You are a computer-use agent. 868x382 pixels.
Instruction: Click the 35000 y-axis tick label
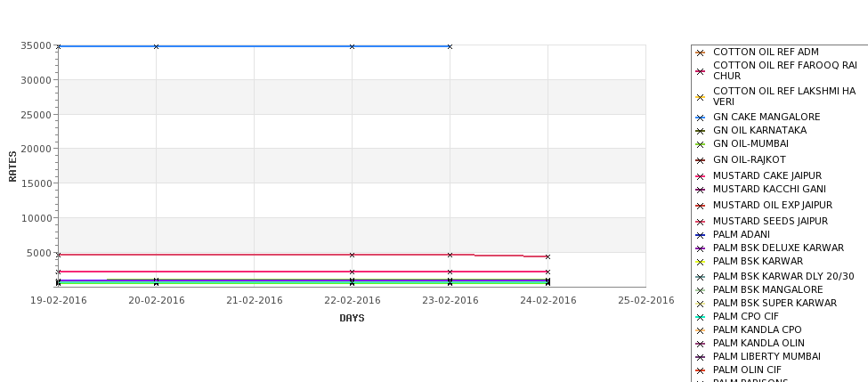click(x=36, y=45)
